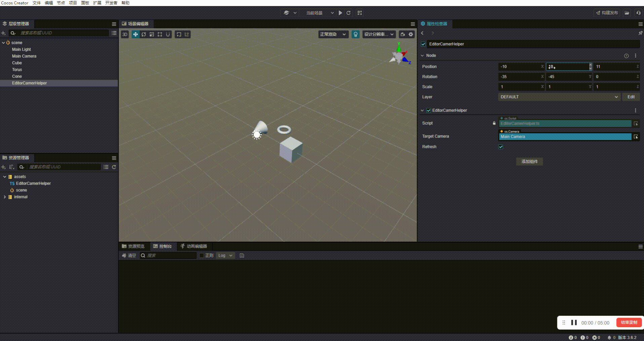Open the scene editor panel menu
This screenshot has width=644, height=341.
pos(413,24)
